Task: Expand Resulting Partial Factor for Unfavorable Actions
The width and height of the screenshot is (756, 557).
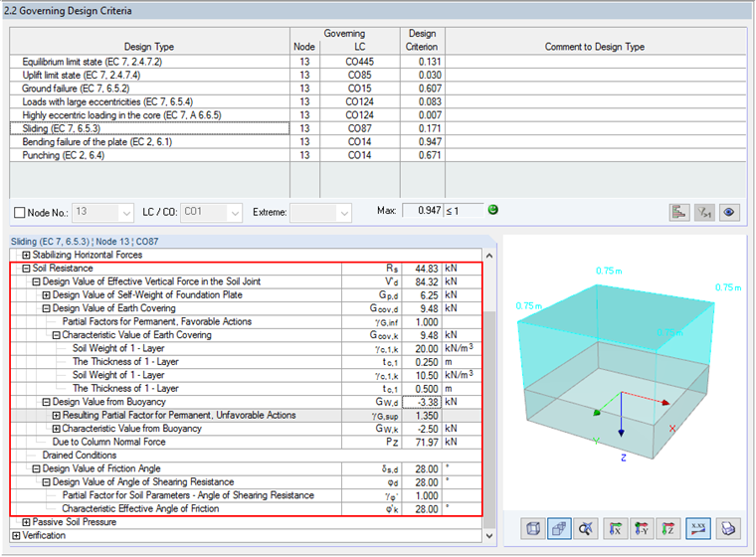Action: point(57,415)
